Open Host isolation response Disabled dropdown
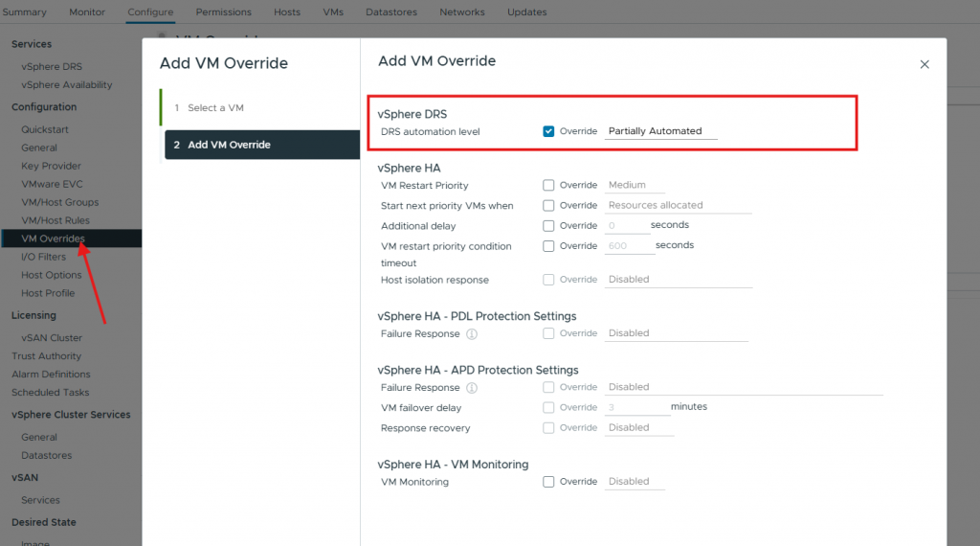Image resolution: width=980 pixels, height=546 pixels. 679,280
